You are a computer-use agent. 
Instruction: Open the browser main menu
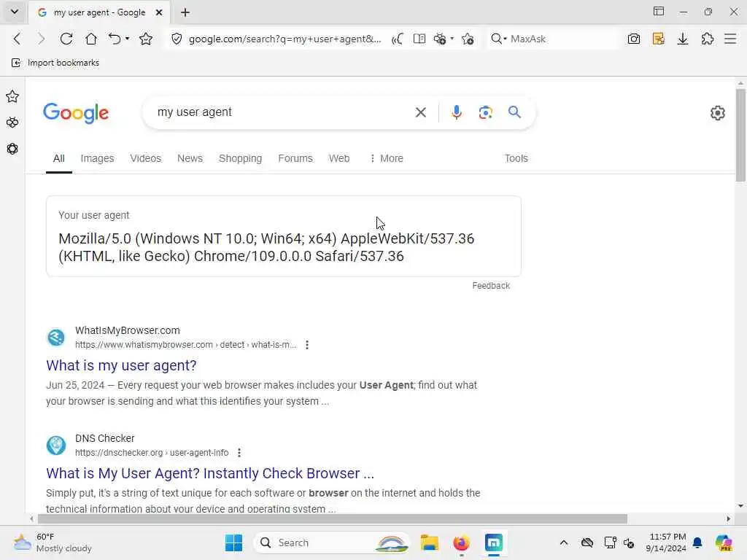point(730,39)
